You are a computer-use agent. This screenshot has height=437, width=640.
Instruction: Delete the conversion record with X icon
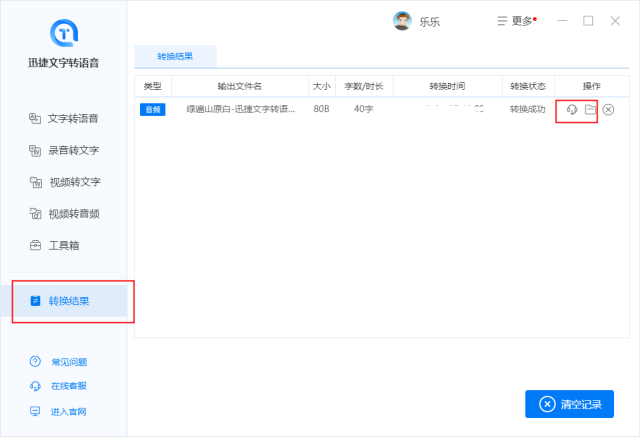point(608,109)
